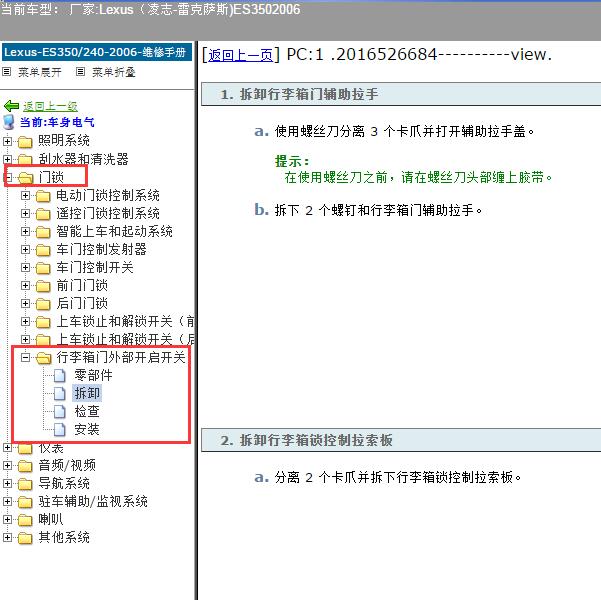Image resolution: width=601 pixels, height=600 pixels.
Task: Click the 返回上一页 link
Action: [240, 55]
